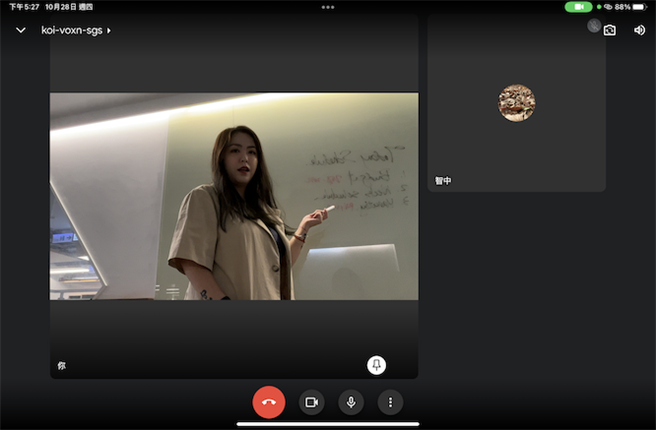
Task: Hang up with the red end call button
Action: (x=269, y=402)
